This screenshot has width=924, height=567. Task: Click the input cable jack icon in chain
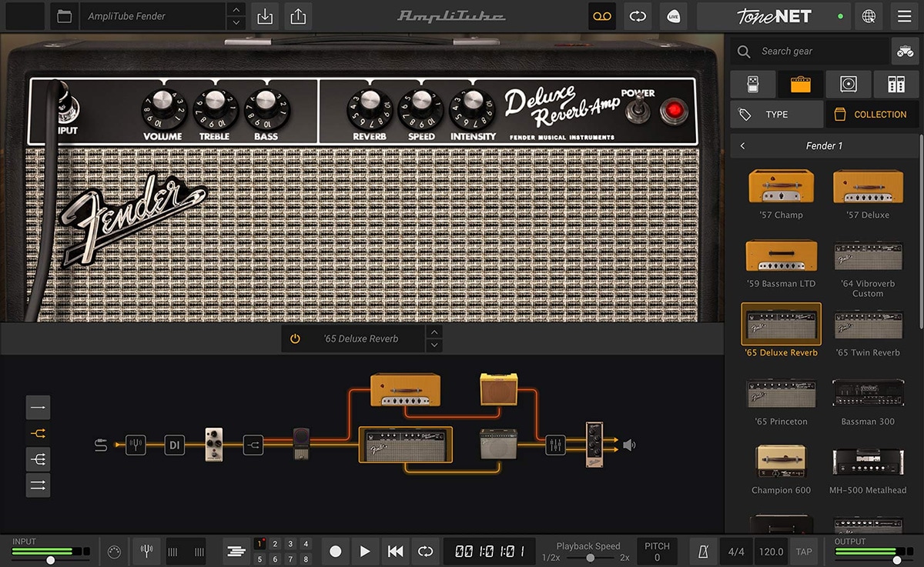(x=101, y=445)
